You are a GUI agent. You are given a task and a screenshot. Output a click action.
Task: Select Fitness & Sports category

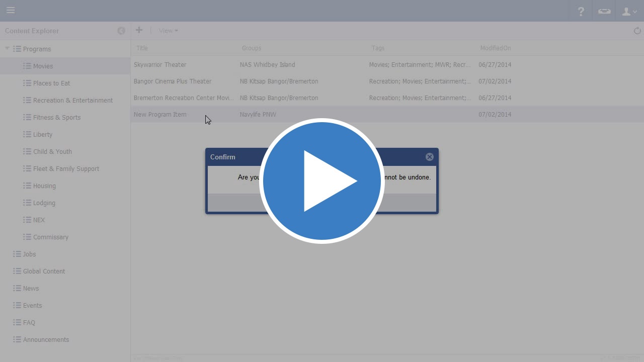pyautogui.click(x=56, y=117)
